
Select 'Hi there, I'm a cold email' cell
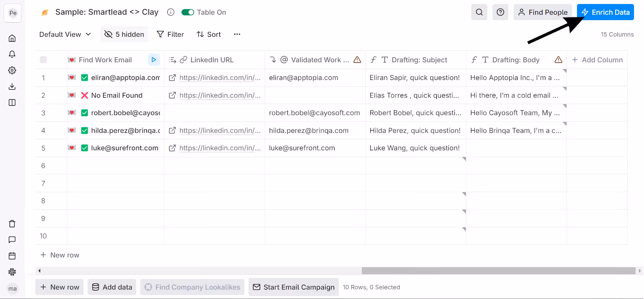(x=516, y=95)
